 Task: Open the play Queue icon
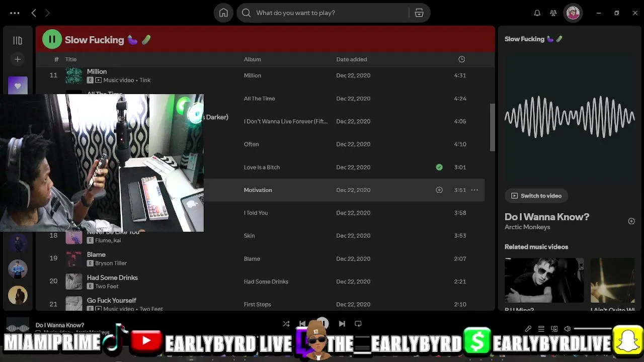click(541, 329)
